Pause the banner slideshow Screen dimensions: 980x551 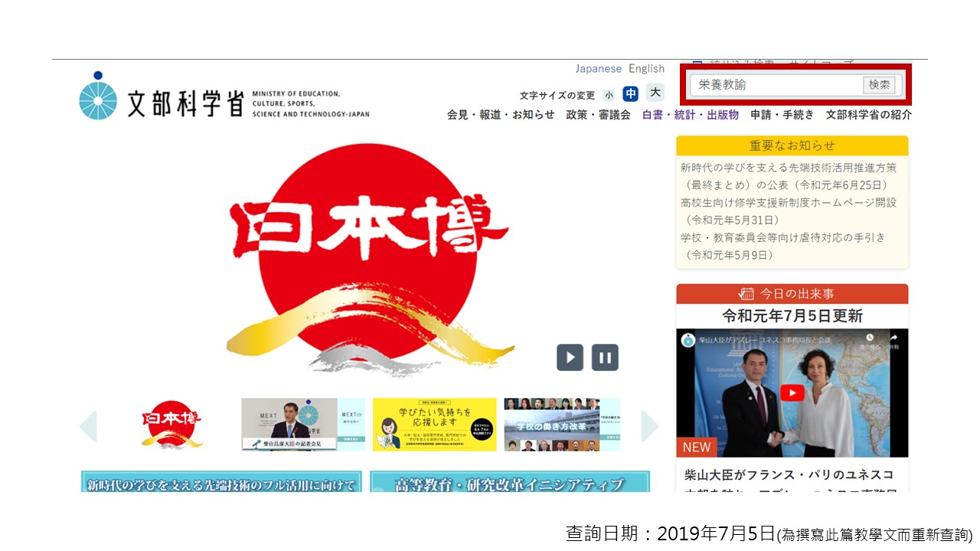pyautogui.click(x=605, y=357)
